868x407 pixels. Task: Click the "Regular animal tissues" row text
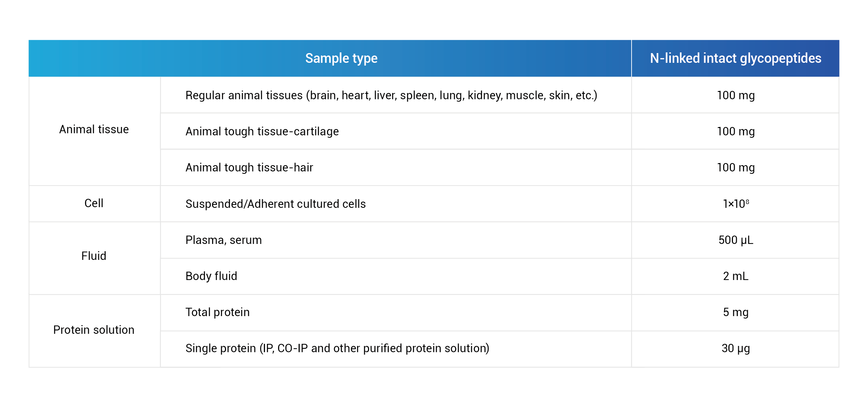click(x=391, y=95)
